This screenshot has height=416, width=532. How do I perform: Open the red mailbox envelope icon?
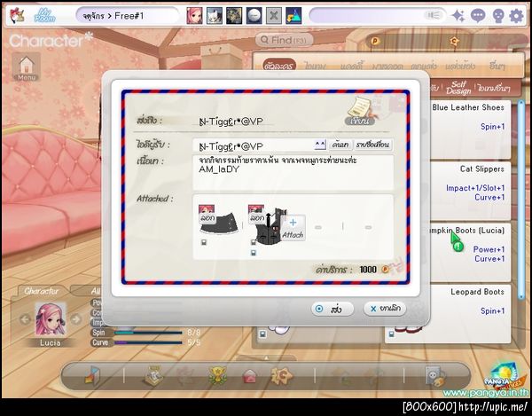250,376
